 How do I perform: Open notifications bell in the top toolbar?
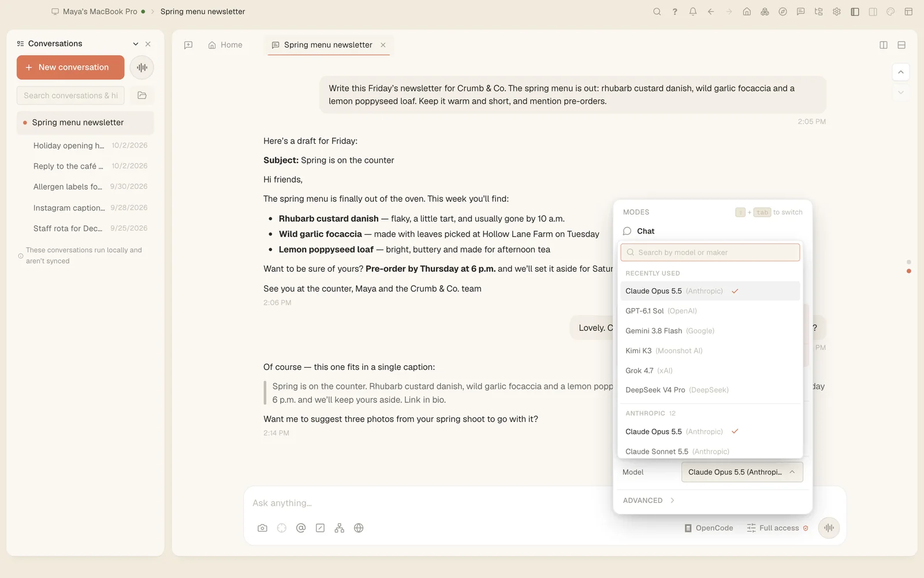(693, 12)
